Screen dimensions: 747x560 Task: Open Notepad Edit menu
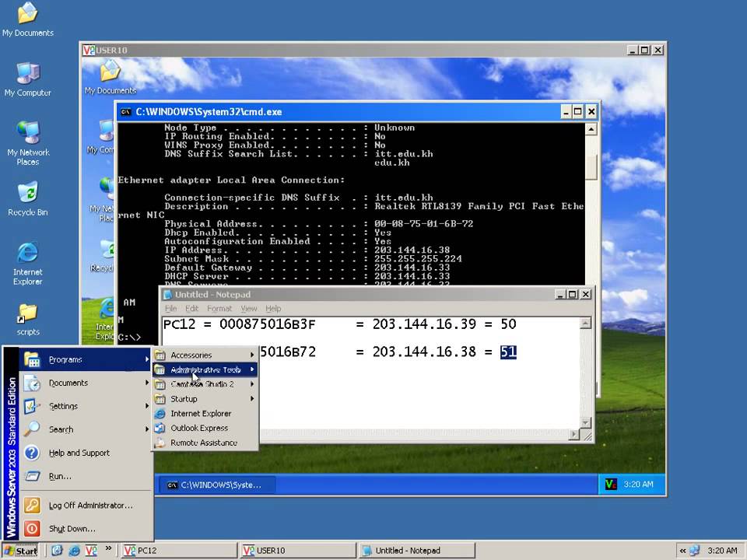192,309
